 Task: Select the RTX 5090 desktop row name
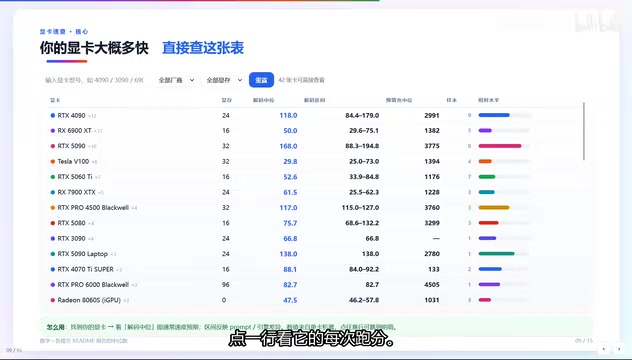pyautogui.click(x=71, y=146)
